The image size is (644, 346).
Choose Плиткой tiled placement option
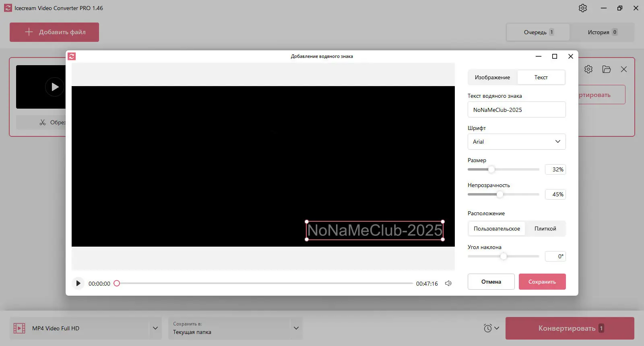(x=545, y=229)
